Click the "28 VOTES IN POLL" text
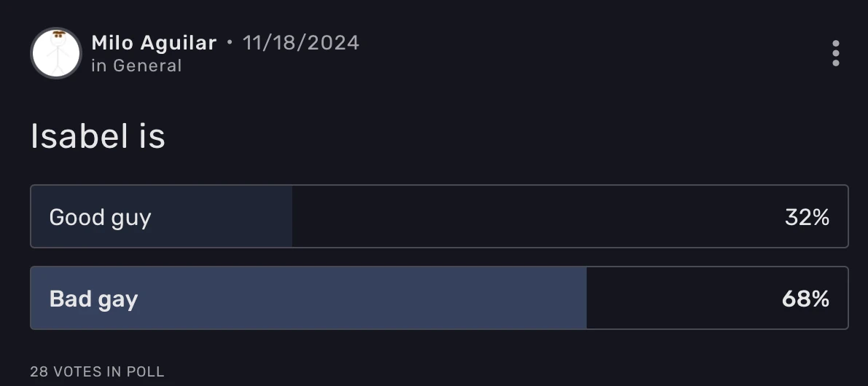 (x=97, y=371)
